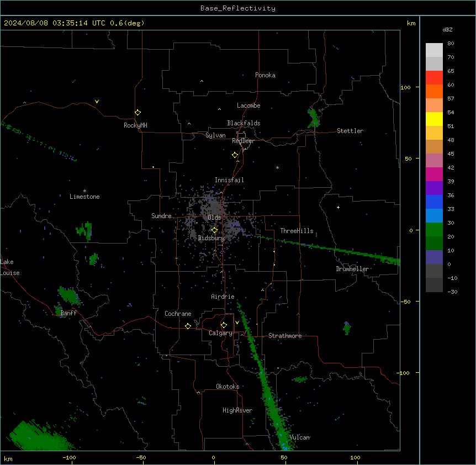Click the -50 km tick on bottom axis

click(141, 457)
